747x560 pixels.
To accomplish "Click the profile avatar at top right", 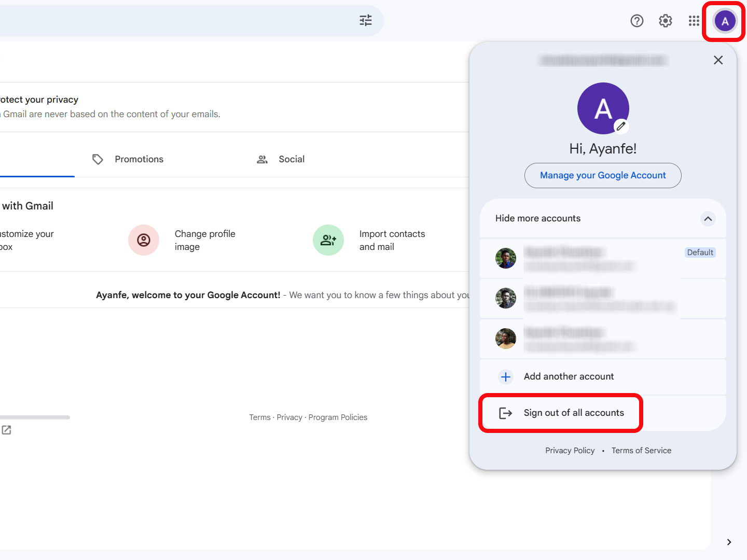I will point(725,21).
